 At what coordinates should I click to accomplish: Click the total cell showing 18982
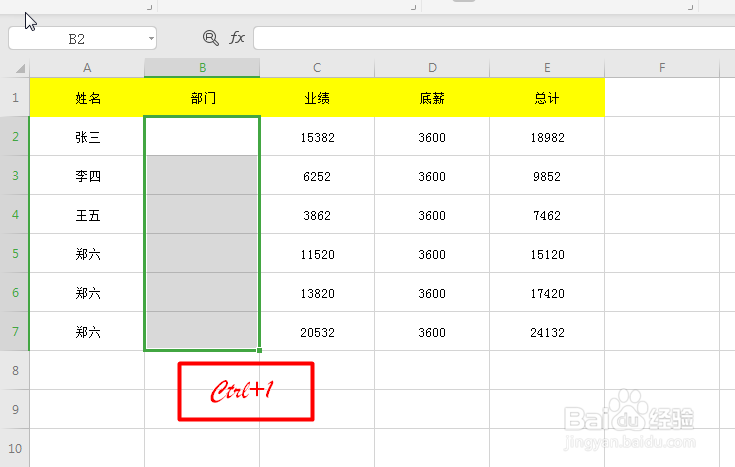547,136
